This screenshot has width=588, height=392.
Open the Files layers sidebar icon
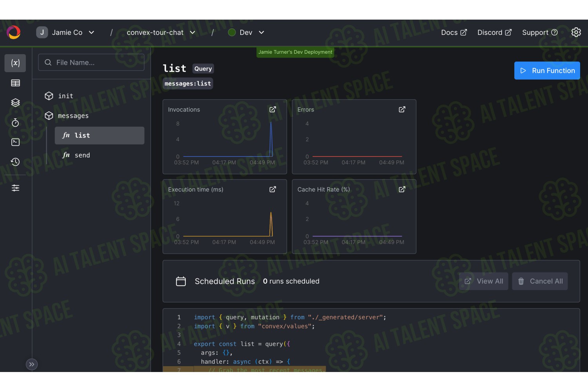tap(15, 103)
